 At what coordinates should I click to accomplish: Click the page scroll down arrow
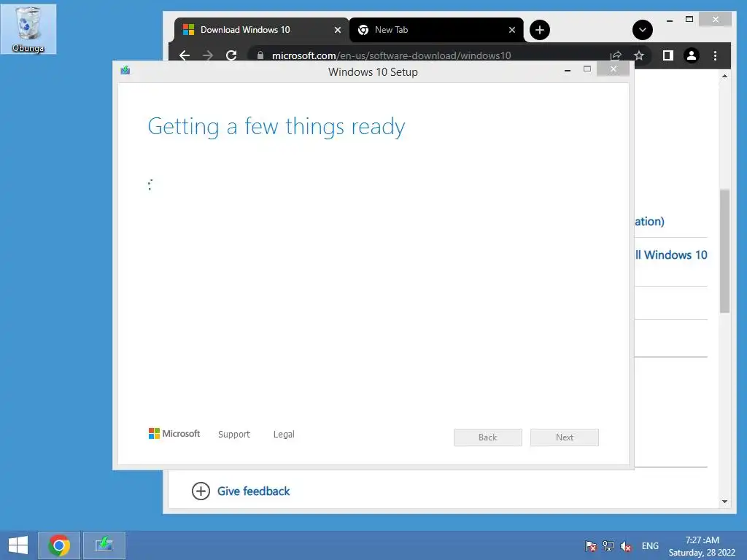(724, 502)
